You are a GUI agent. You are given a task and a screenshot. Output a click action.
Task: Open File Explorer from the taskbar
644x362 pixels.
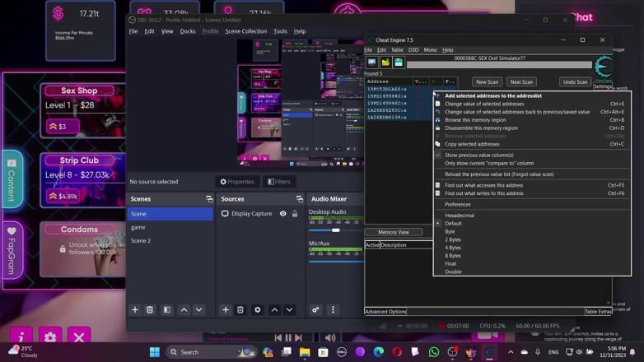click(x=305, y=352)
